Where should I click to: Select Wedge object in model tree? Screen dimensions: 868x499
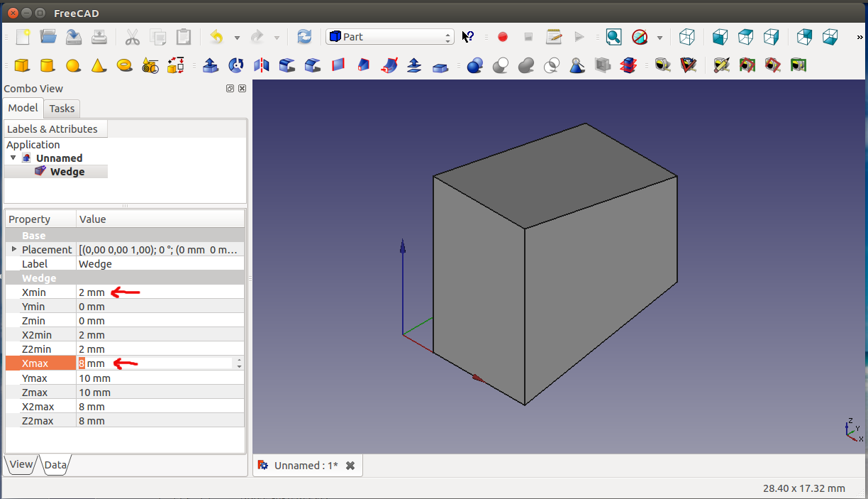[x=67, y=172]
